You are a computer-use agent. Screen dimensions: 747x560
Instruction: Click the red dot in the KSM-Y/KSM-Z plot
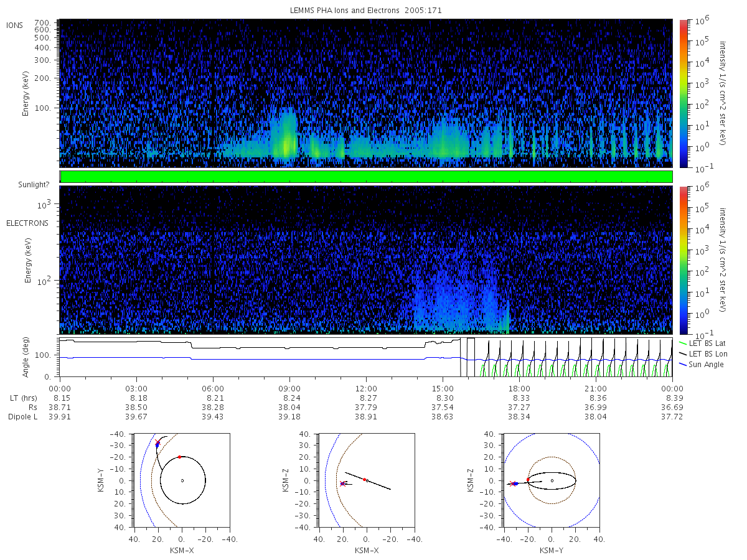[x=528, y=480]
